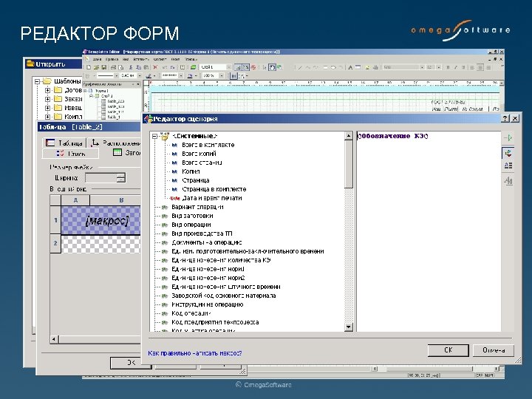Image resolution: width=532 pixels, height=399 pixels.
Task: Toggle bold formatting in Template Editor toolbar
Action: (448, 67)
